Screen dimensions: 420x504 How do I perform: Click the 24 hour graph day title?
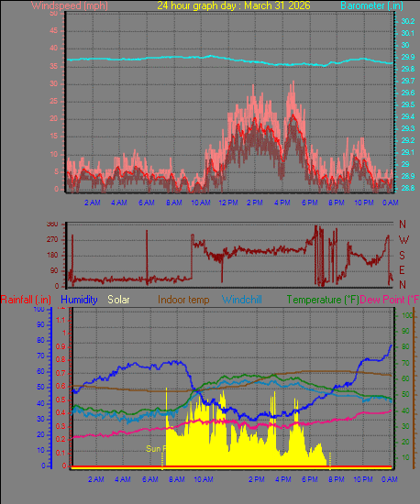tap(234, 5)
